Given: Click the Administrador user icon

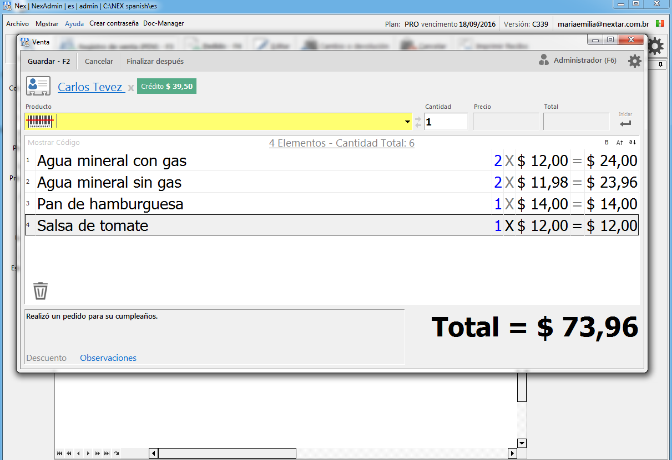Looking at the screenshot, I should coord(544,60).
